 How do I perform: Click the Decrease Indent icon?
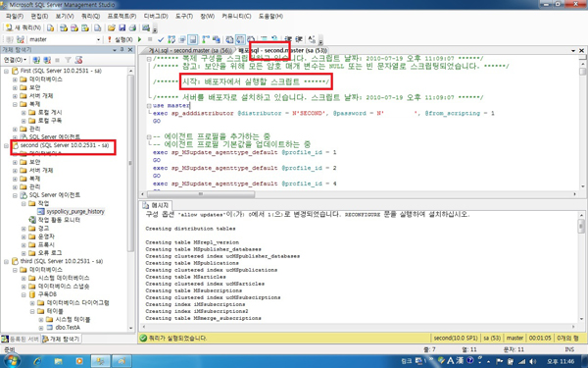288,39
